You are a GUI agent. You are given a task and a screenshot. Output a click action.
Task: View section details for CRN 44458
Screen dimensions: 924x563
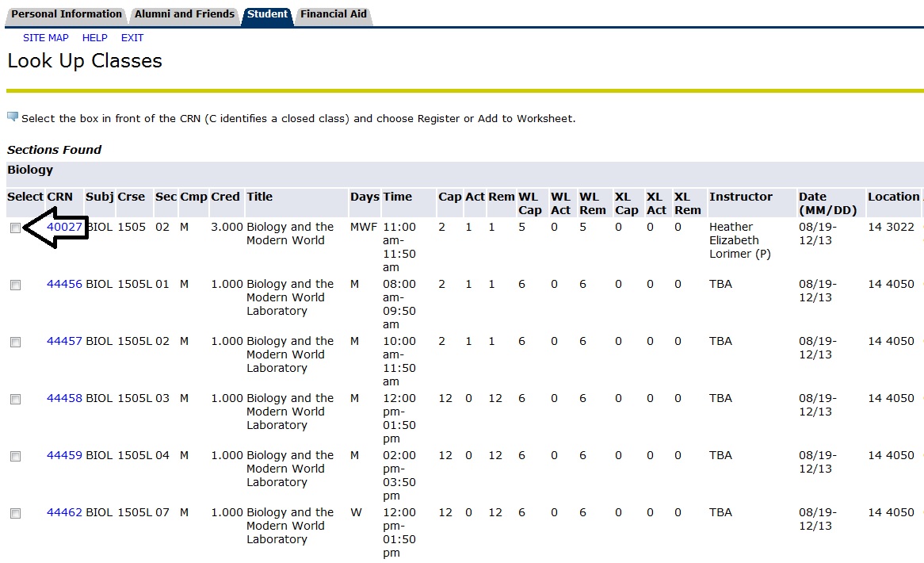tap(64, 398)
